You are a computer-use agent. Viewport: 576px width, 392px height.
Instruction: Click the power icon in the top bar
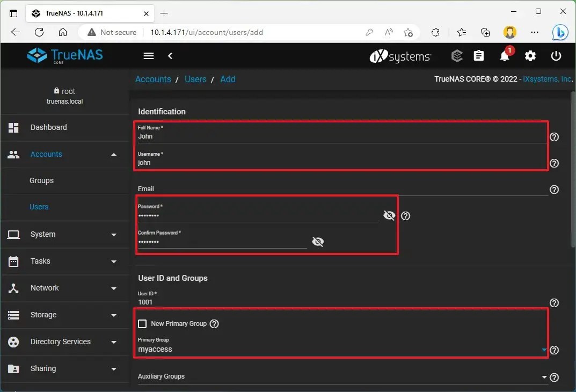[556, 56]
